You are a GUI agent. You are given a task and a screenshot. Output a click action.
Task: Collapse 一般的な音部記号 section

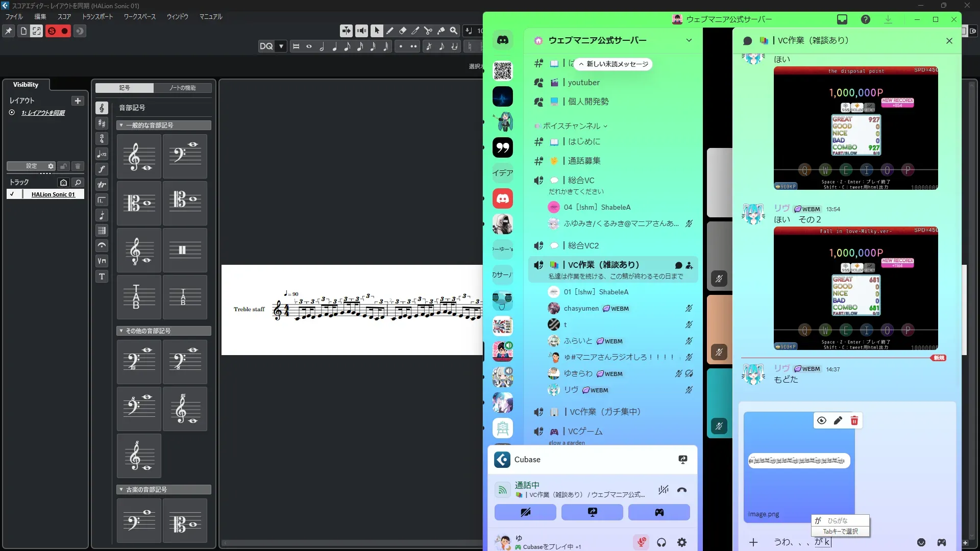[x=121, y=126]
